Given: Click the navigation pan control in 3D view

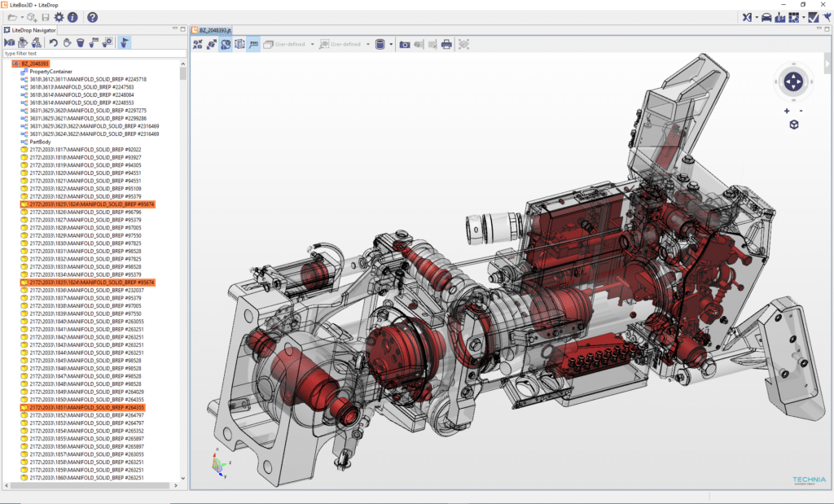Looking at the screenshot, I should [x=793, y=82].
